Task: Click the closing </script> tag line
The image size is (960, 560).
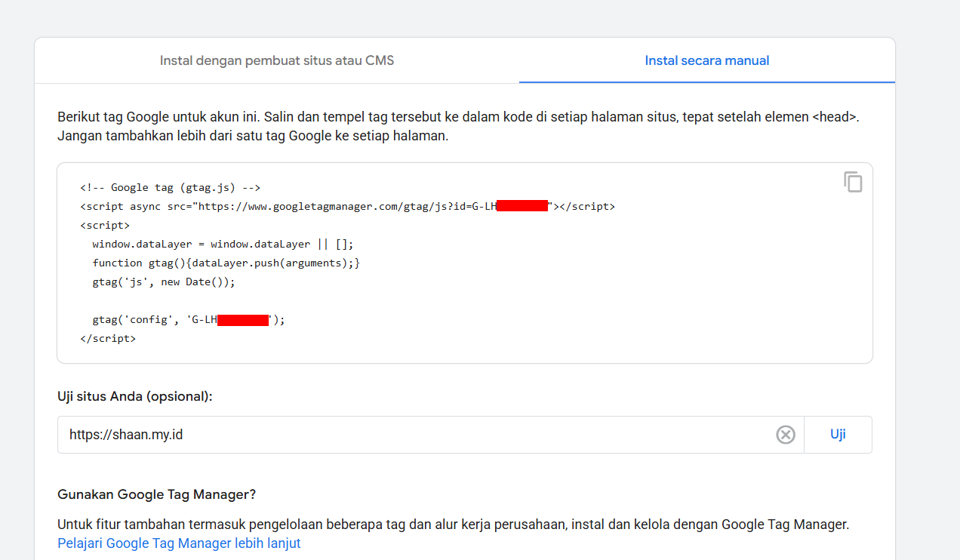Action: coord(108,339)
